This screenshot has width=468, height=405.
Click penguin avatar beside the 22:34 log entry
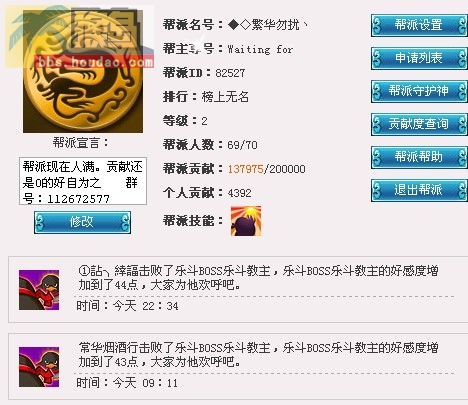point(39,290)
